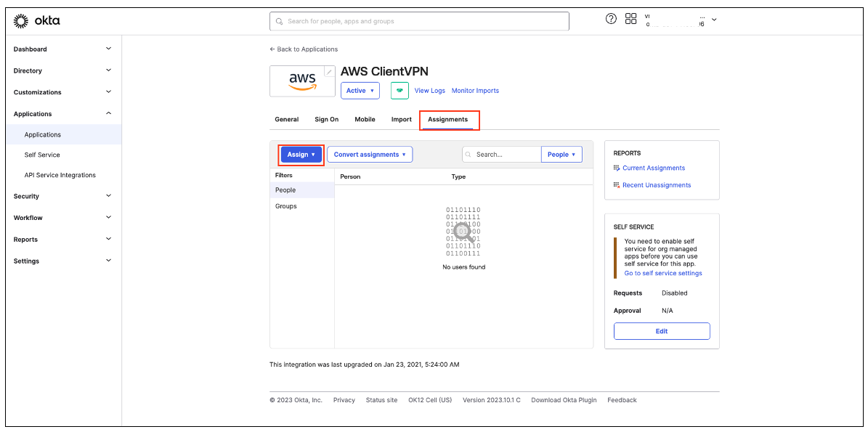Expand the Workflow sidebar section
Screen dimensions: 868x432
[108, 217]
